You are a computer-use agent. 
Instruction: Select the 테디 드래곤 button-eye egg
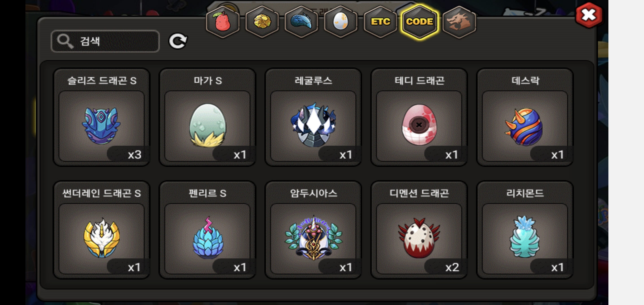(419, 117)
